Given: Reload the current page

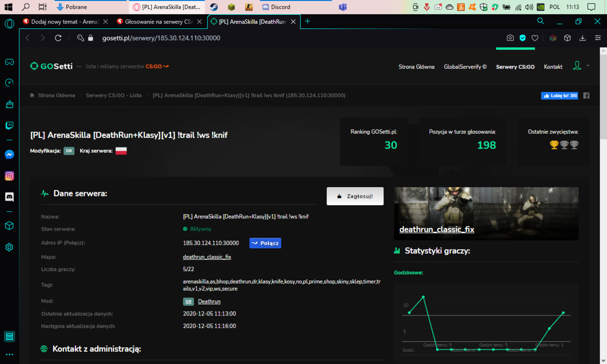Looking at the screenshot, I should pyautogui.click(x=58, y=38).
